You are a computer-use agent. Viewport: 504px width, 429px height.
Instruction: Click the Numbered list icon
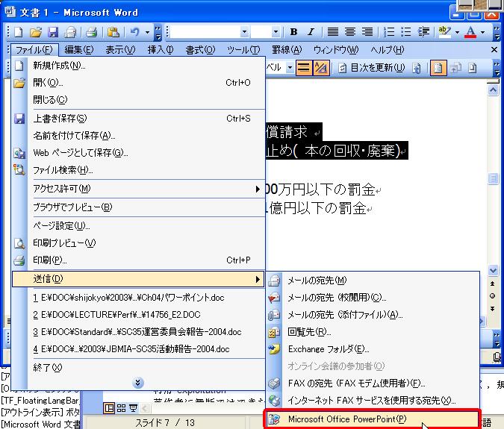click(389, 32)
